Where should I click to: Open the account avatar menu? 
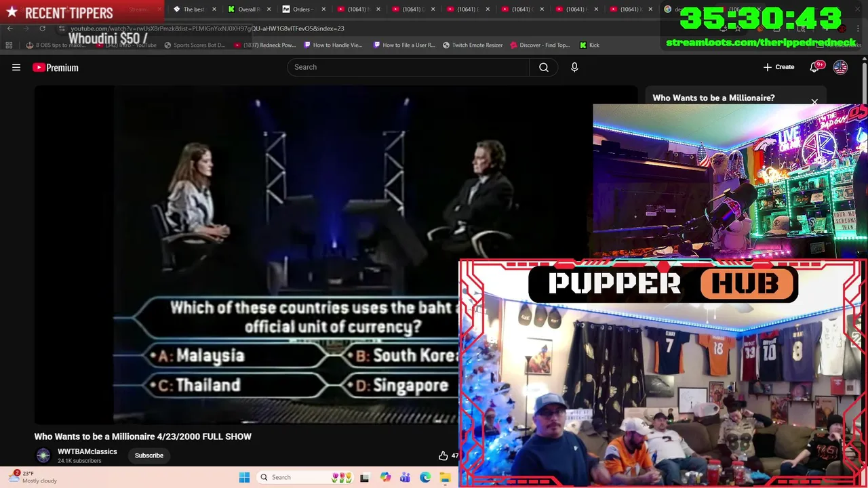(840, 67)
